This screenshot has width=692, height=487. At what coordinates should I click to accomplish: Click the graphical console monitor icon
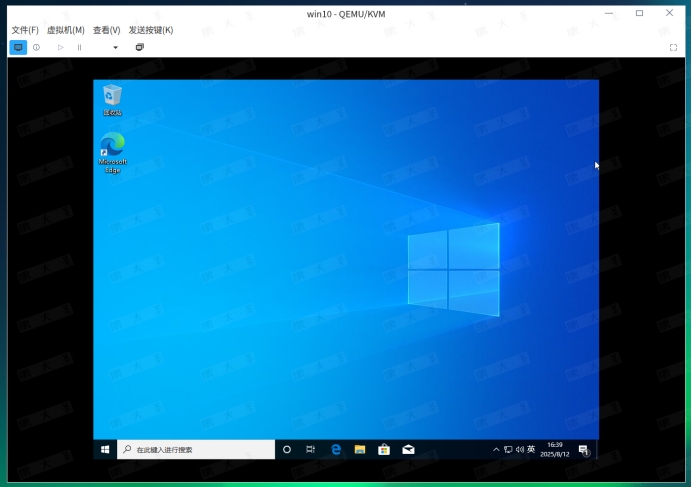coord(18,47)
